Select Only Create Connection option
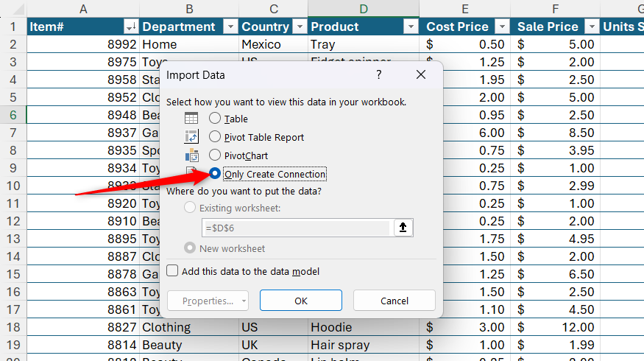 pyautogui.click(x=214, y=174)
